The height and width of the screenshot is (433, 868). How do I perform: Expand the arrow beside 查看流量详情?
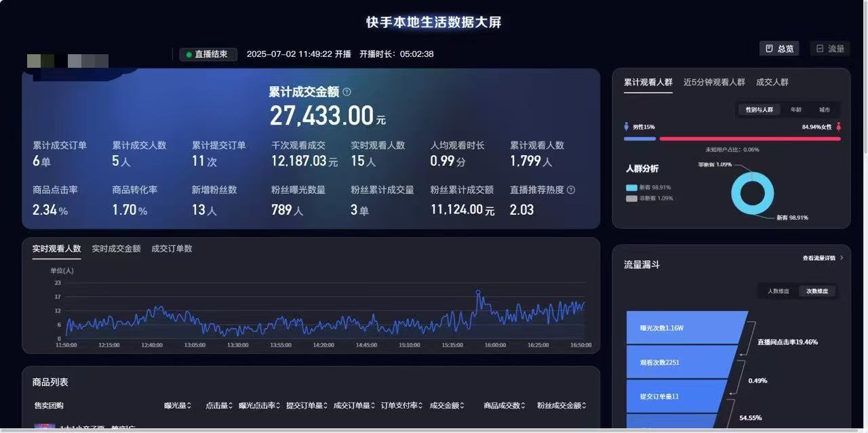842,258
